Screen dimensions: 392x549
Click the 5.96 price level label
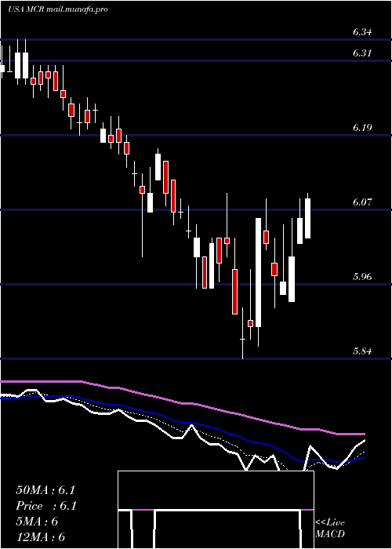[362, 277]
